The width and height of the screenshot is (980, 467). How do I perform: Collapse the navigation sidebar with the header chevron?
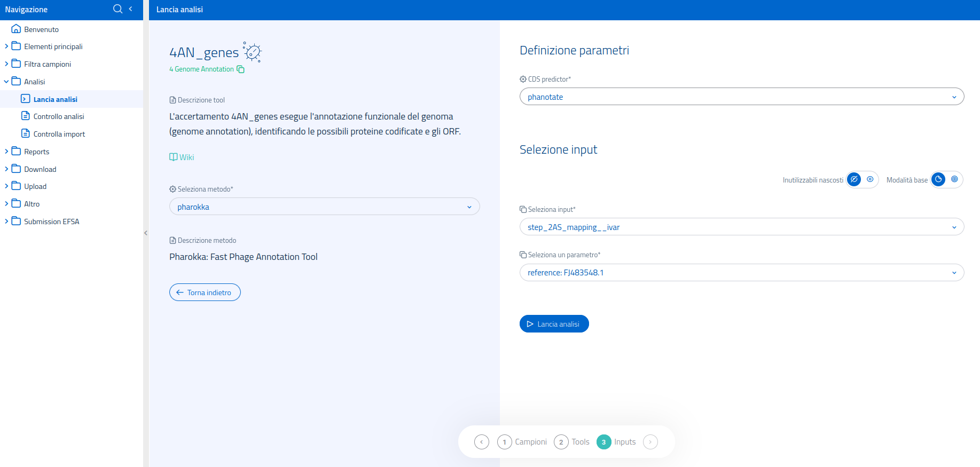[x=131, y=9]
